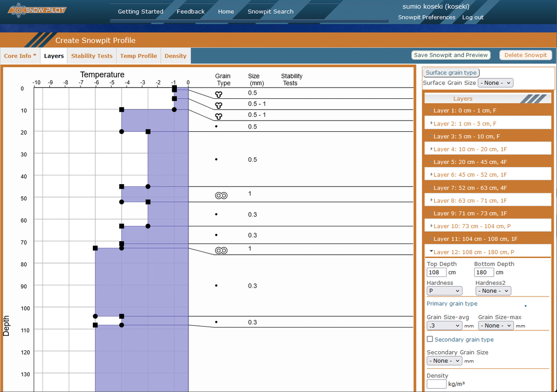Open Surface Grain Size dropdown

(x=496, y=83)
